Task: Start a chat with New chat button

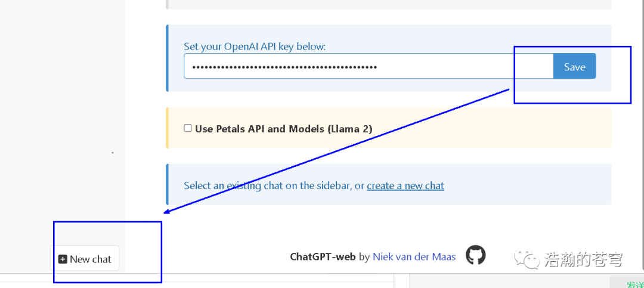Action: [85, 258]
